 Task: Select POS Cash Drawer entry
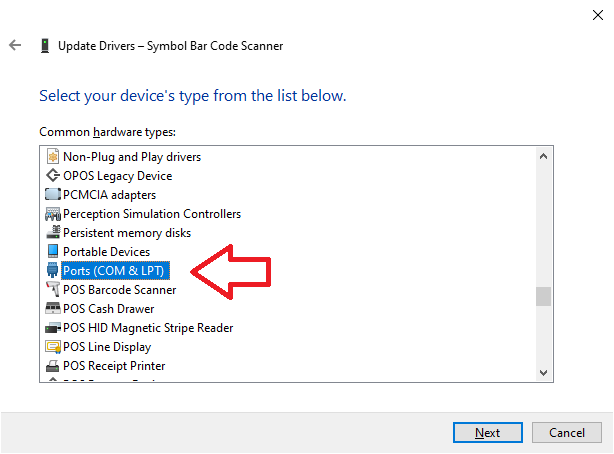point(108,309)
